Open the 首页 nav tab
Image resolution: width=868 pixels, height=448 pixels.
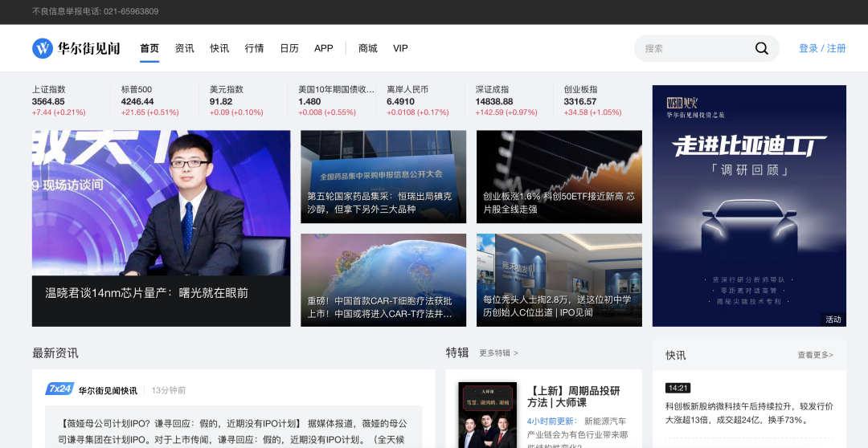(149, 49)
